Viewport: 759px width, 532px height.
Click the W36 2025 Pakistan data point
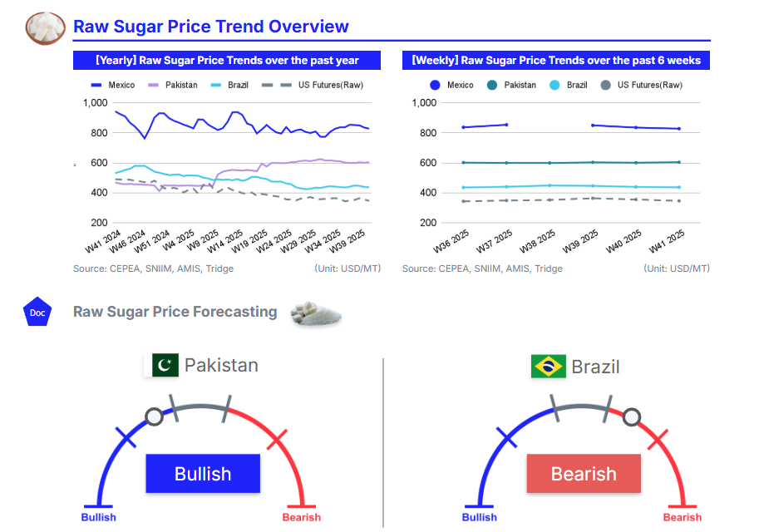pos(463,163)
